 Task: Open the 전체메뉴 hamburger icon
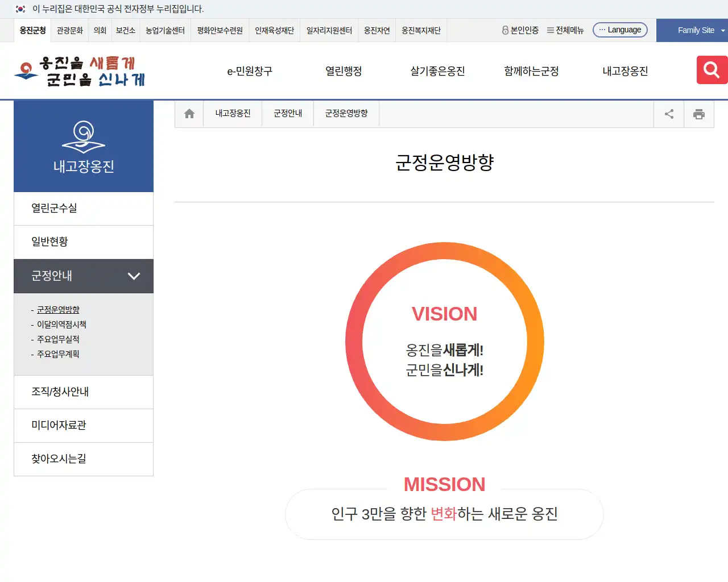point(548,31)
